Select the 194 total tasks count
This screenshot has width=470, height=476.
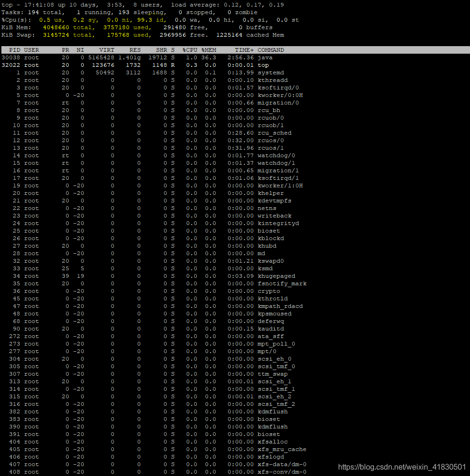click(33, 12)
